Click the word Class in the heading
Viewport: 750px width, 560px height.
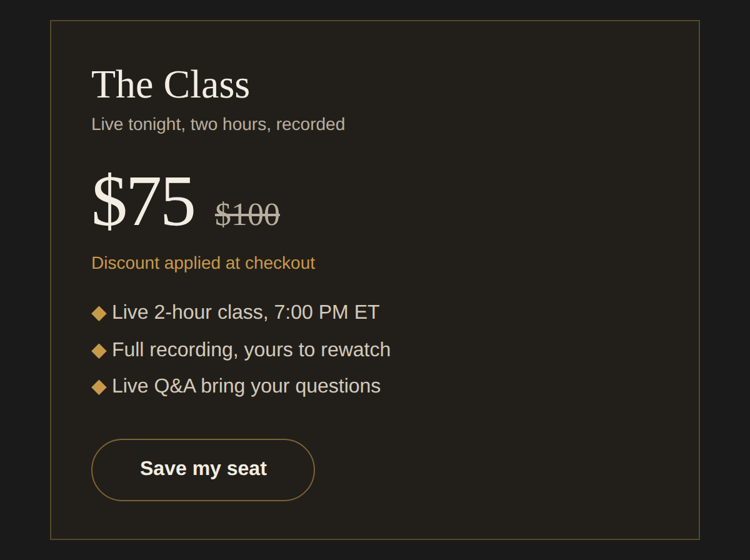pos(207,84)
